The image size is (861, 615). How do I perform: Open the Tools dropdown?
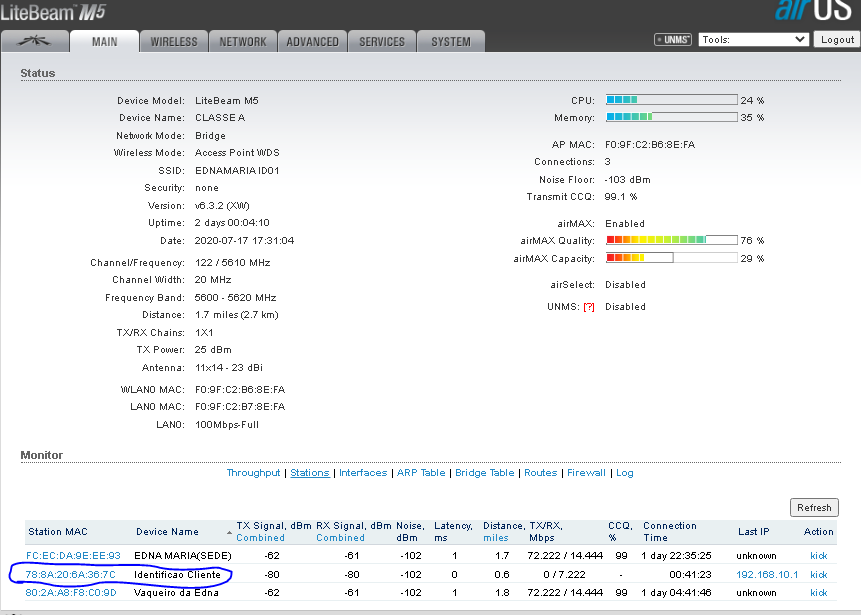tap(753, 39)
